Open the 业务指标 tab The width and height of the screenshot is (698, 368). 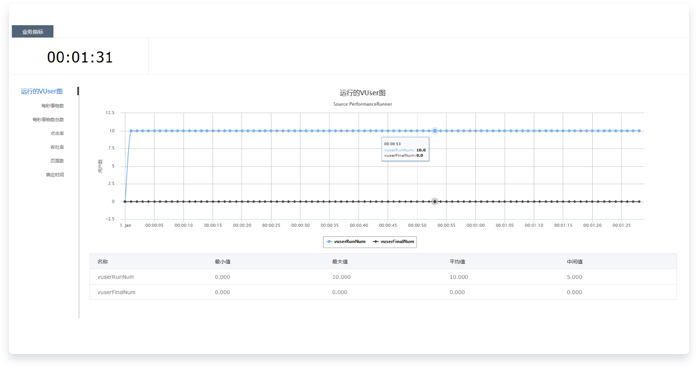coord(32,32)
